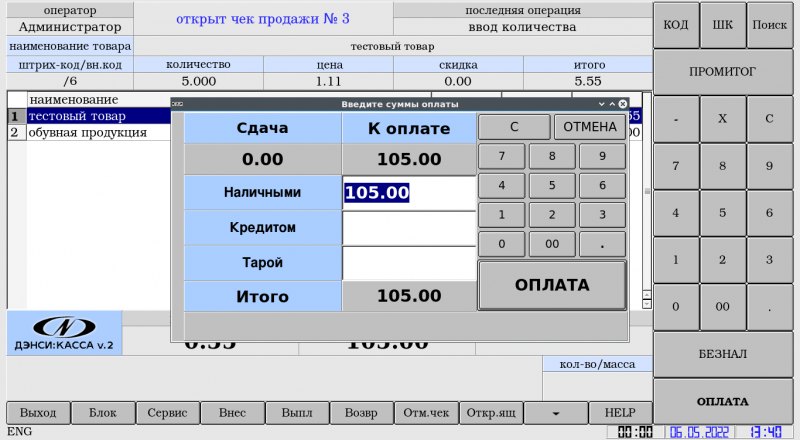Tap digit 7 on dialog keypad
Viewport: 800px width, 440px height.
tap(502, 156)
